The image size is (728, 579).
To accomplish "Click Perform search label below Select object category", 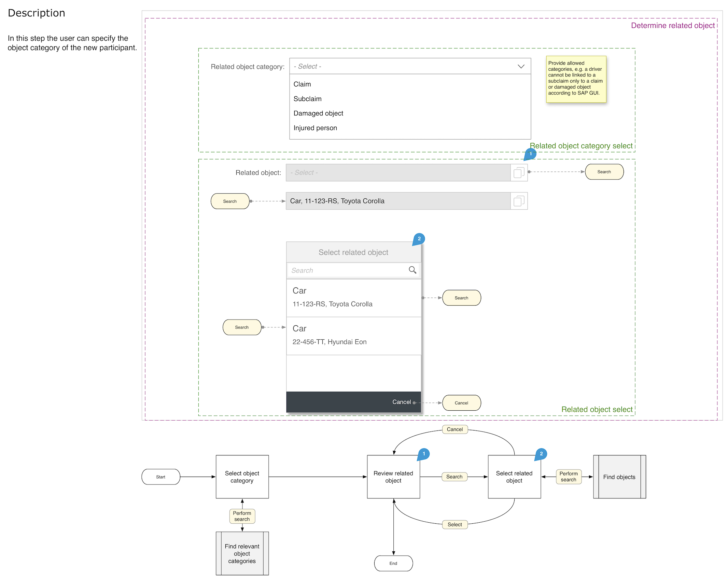I will 242,516.
